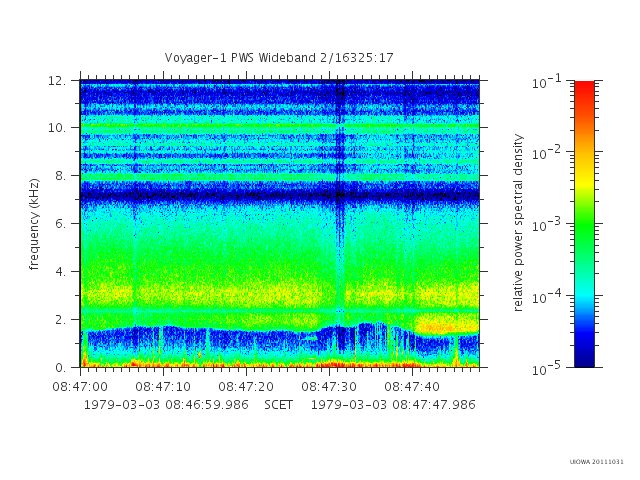The image size is (640, 480).
Task: Select the 0. frequency tick label
Action: [60, 368]
